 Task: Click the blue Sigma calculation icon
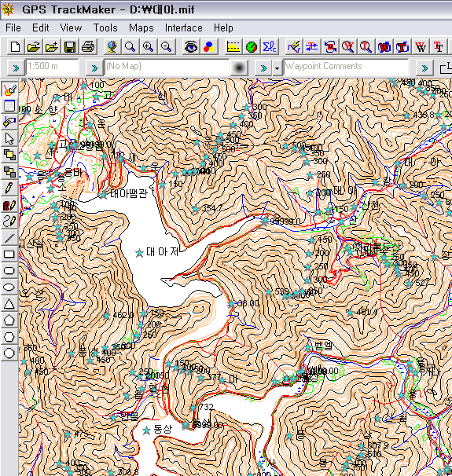coord(270,47)
